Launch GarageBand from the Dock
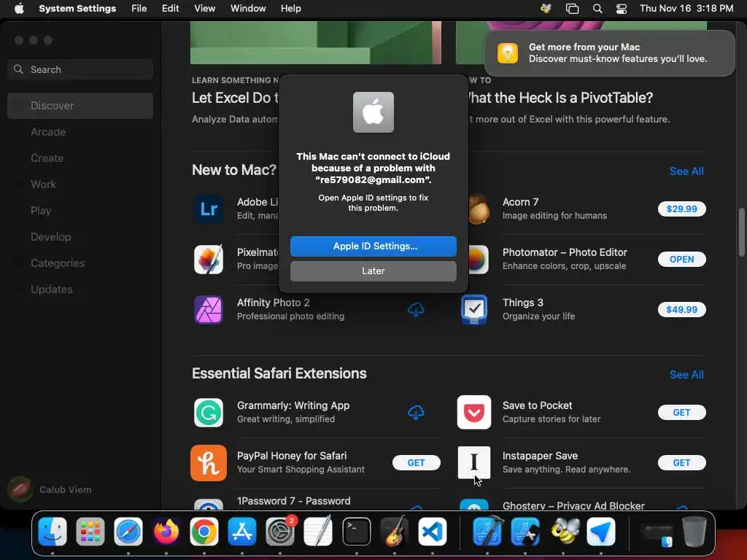Screen dimensions: 747x560 pyautogui.click(x=395, y=532)
